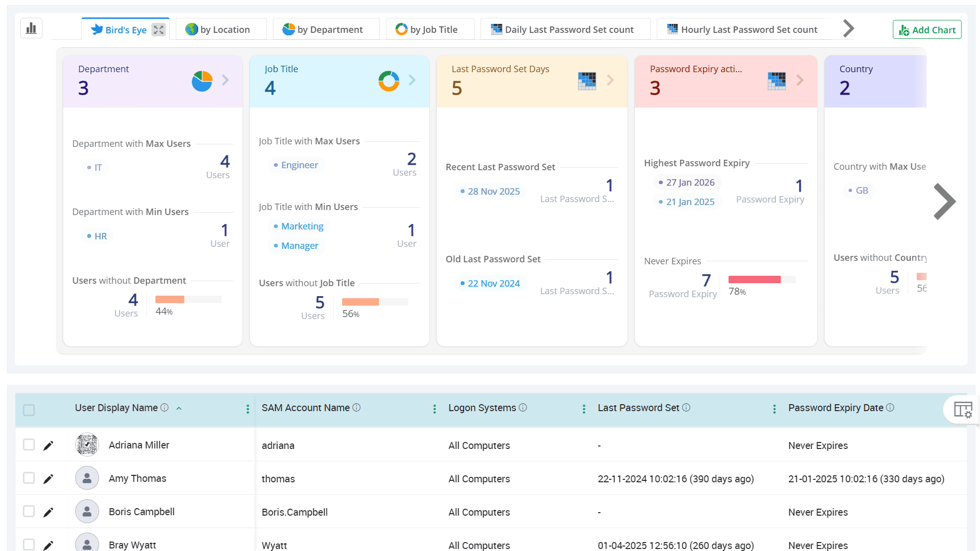Image resolution: width=980 pixels, height=551 pixels.
Task: Click the edit pencil for Boris Campbell
Action: pos(48,512)
